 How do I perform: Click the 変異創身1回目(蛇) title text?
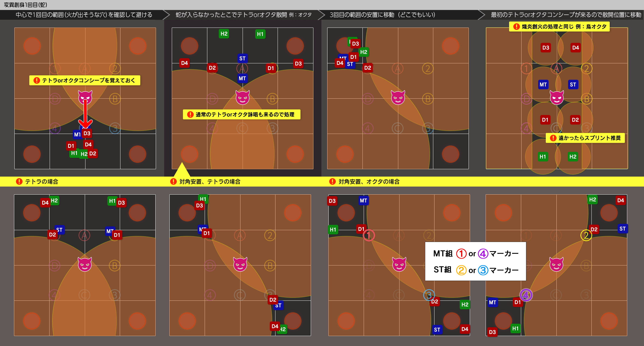[x=25, y=5]
